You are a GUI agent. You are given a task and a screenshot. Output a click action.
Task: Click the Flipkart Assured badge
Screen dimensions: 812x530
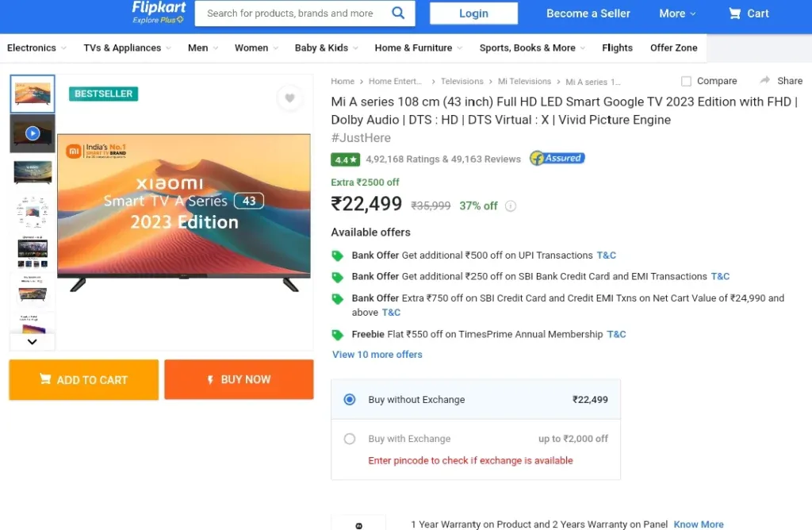[557, 159]
